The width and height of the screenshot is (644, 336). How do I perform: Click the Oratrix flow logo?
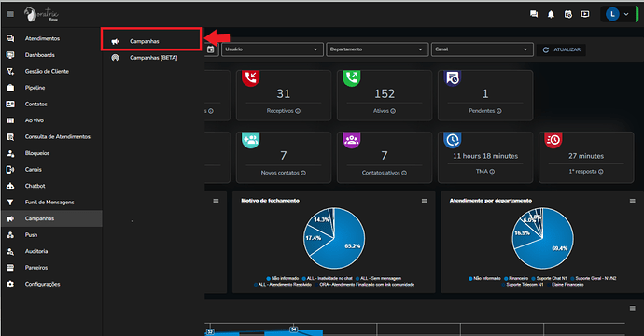coord(41,14)
